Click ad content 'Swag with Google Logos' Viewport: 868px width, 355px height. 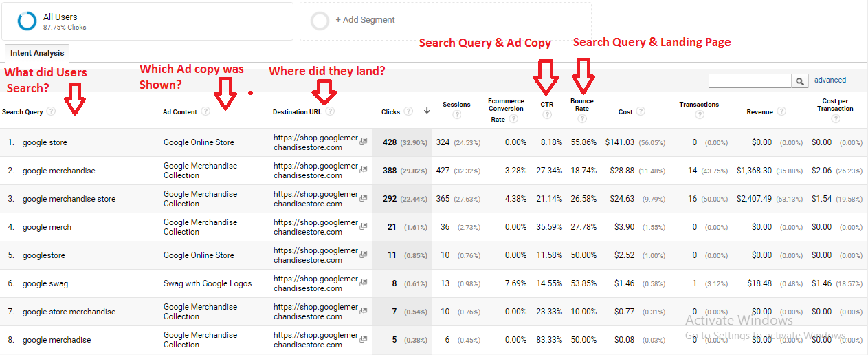pos(208,283)
